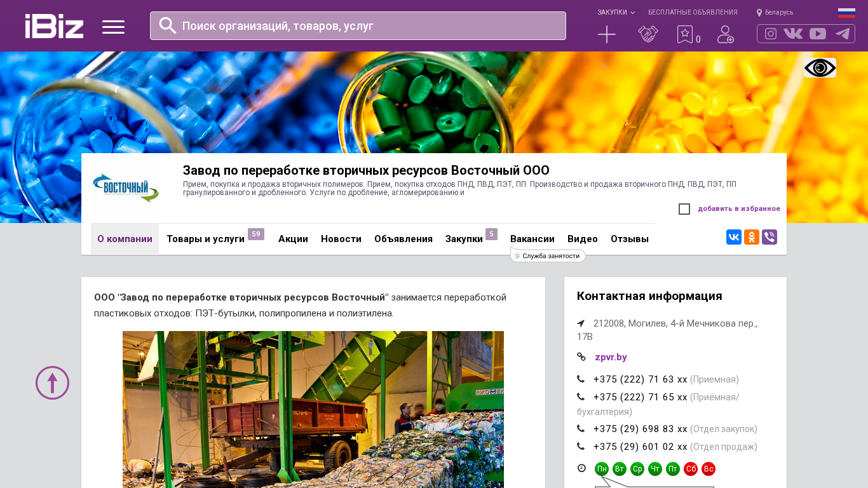Select Saturday (Сб) schedule indicator
The width and height of the screenshot is (868, 488).
[691, 469]
